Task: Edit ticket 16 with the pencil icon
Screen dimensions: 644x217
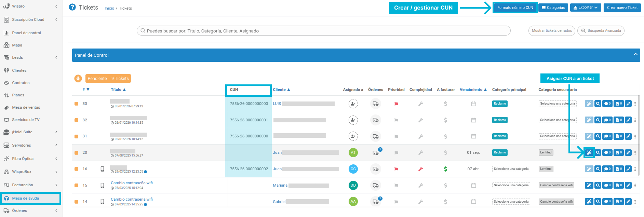Action: point(628,169)
